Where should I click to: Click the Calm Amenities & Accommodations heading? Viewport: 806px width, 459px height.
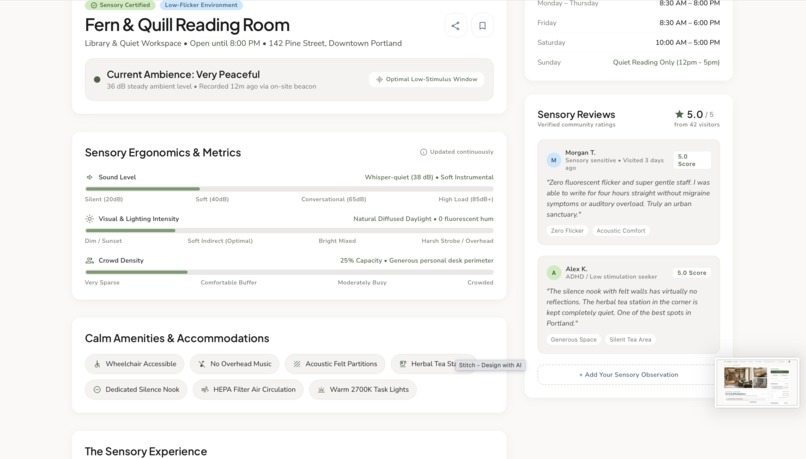coord(177,338)
